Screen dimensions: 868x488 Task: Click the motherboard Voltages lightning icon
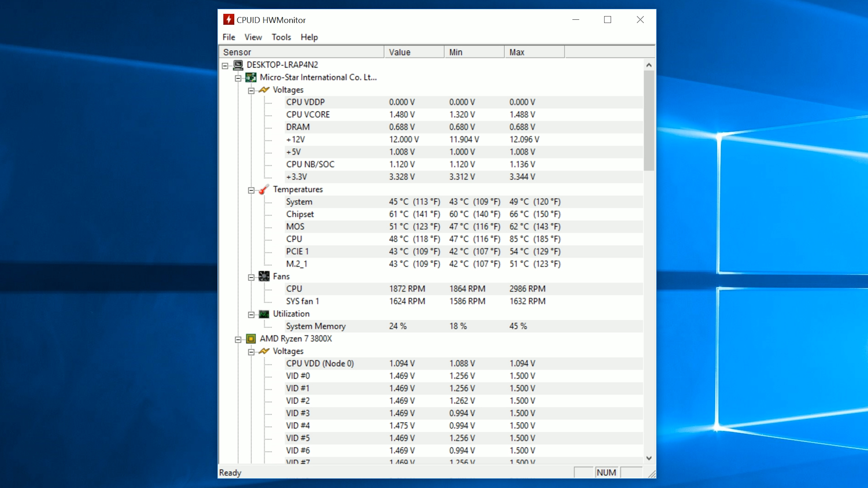click(x=264, y=90)
